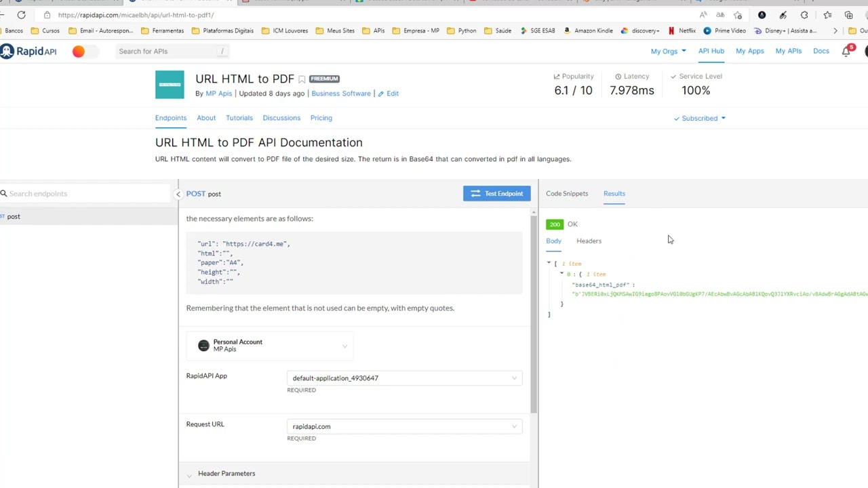
Task: Switch to the Pricing tab
Action: [x=321, y=118]
